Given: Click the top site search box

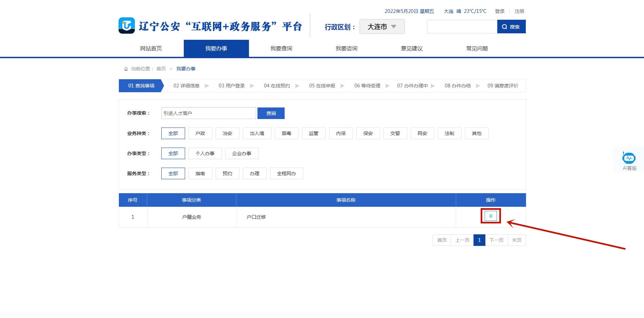Looking at the screenshot, I should click(462, 27).
